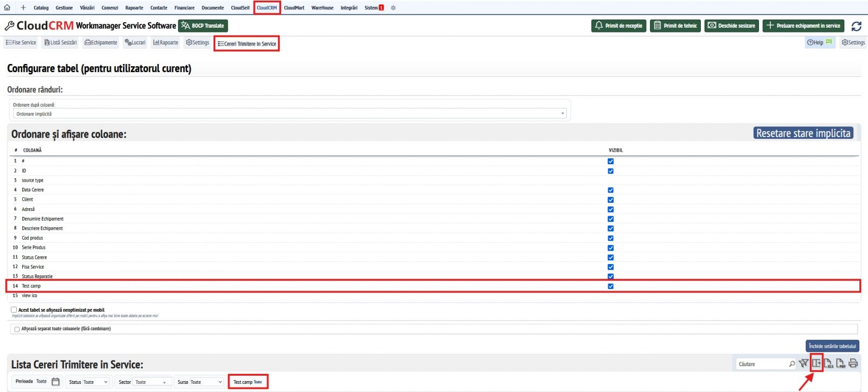Click the source type column row

(x=434, y=181)
